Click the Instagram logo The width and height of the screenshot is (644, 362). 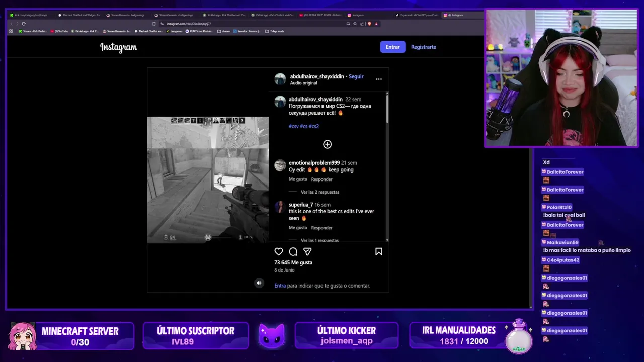(118, 47)
